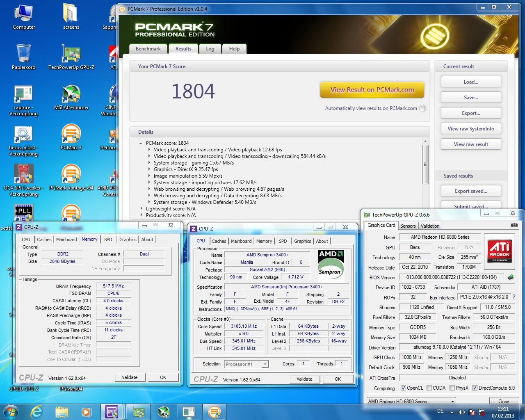
Task: Open the PCMark Help tab
Action: click(x=234, y=48)
